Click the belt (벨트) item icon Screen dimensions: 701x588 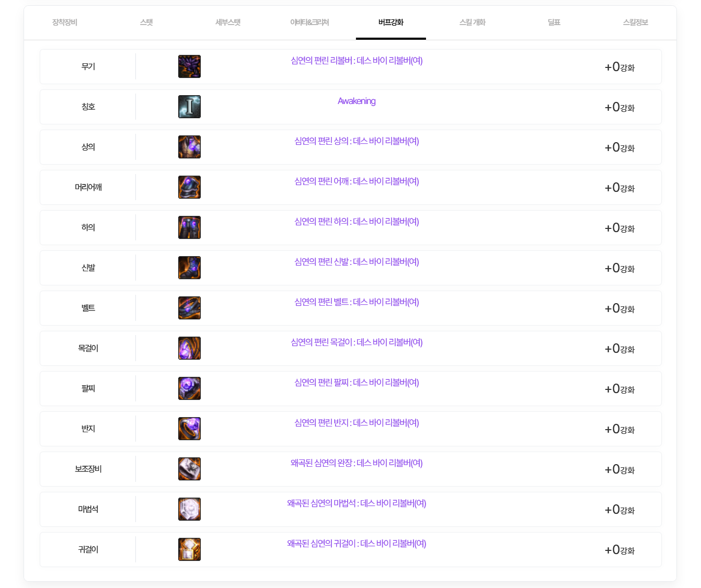click(x=189, y=308)
